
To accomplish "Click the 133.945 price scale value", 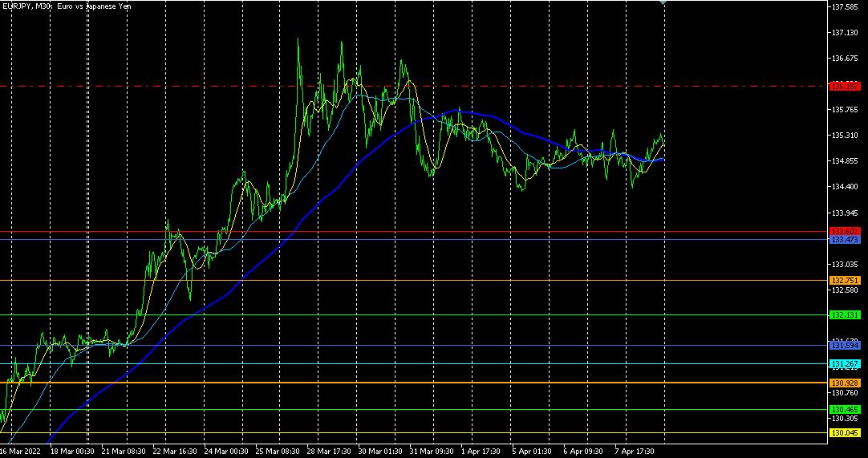I will tap(845, 213).
